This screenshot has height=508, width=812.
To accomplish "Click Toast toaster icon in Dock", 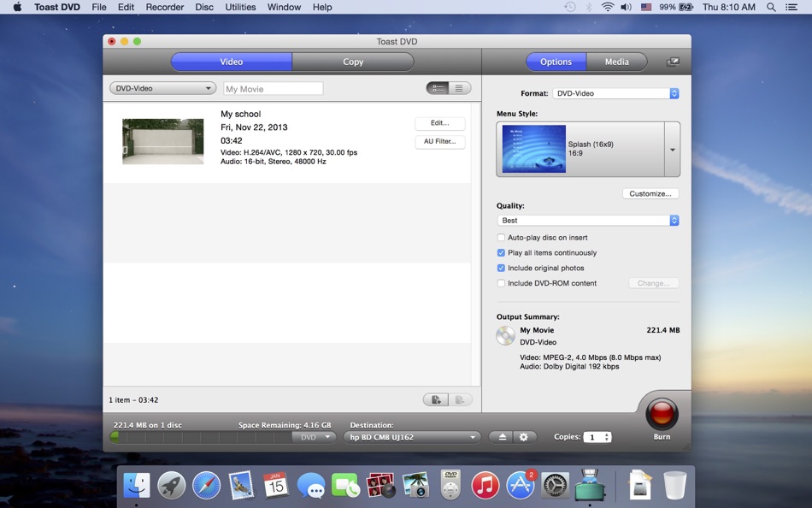I will click(590, 485).
